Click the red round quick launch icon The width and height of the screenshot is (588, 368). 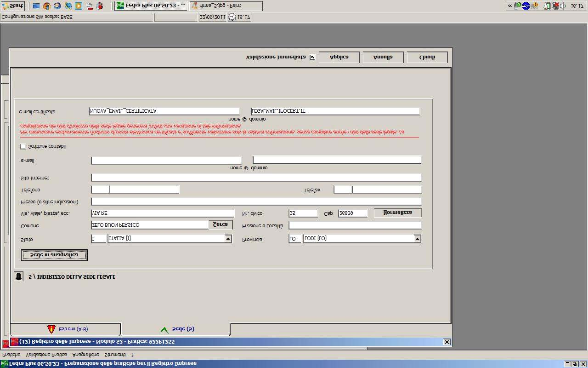click(100, 6)
